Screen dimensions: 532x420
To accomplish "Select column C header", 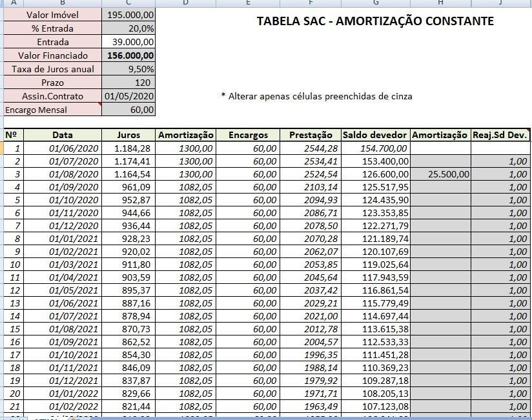I will coord(128,3).
